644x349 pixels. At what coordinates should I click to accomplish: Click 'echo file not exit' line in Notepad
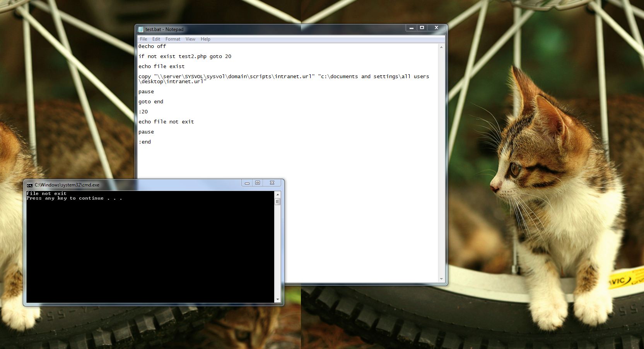[x=166, y=121]
